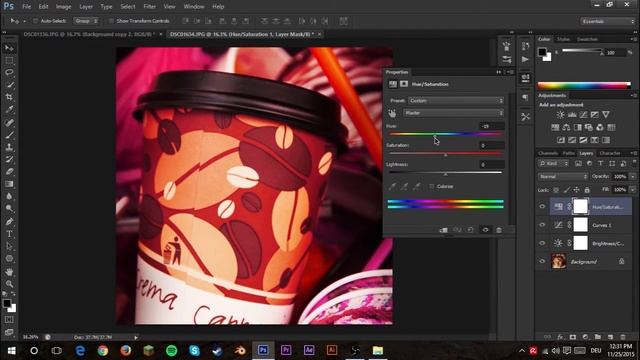Select the Horizontal Type tool
Screen dimensions: 640x360
[9, 234]
